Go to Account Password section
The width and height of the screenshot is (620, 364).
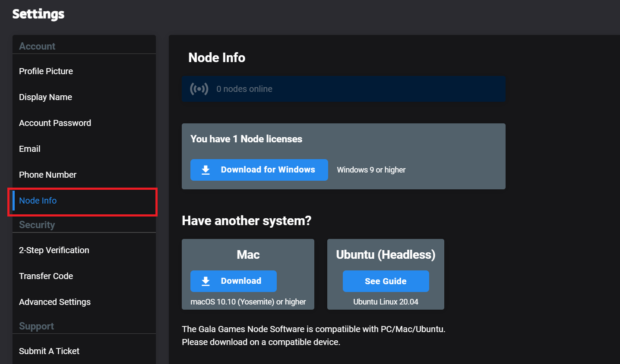click(55, 123)
